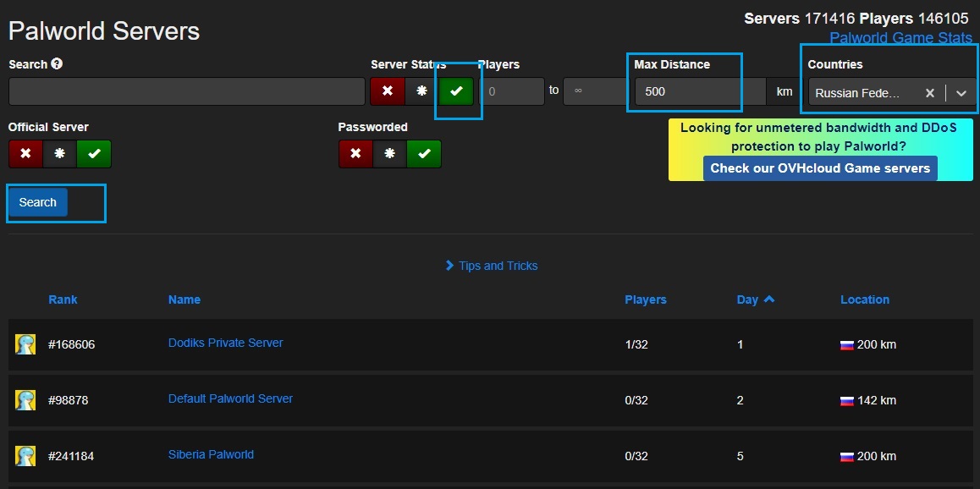Click the Search help question mark icon

click(x=57, y=63)
